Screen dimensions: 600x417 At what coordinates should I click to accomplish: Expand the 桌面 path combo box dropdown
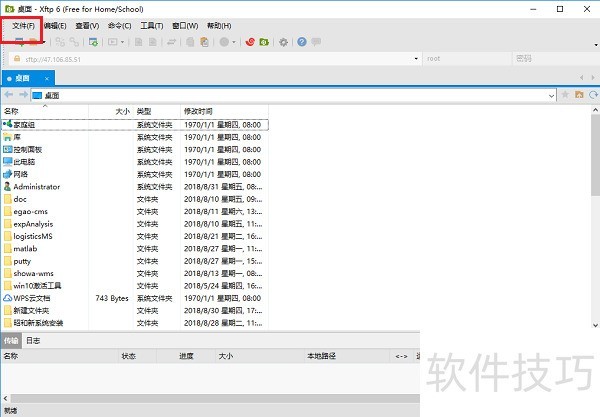click(551, 96)
